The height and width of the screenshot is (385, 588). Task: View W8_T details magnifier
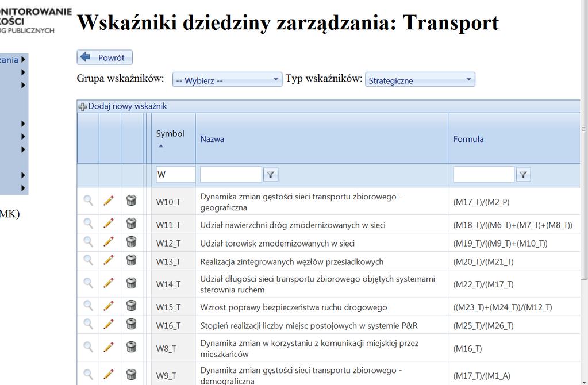coord(88,346)
